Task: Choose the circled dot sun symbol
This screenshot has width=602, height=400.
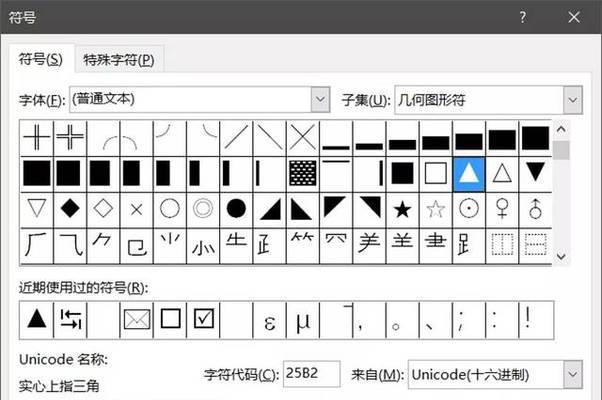Action: (x=469, y=210)
